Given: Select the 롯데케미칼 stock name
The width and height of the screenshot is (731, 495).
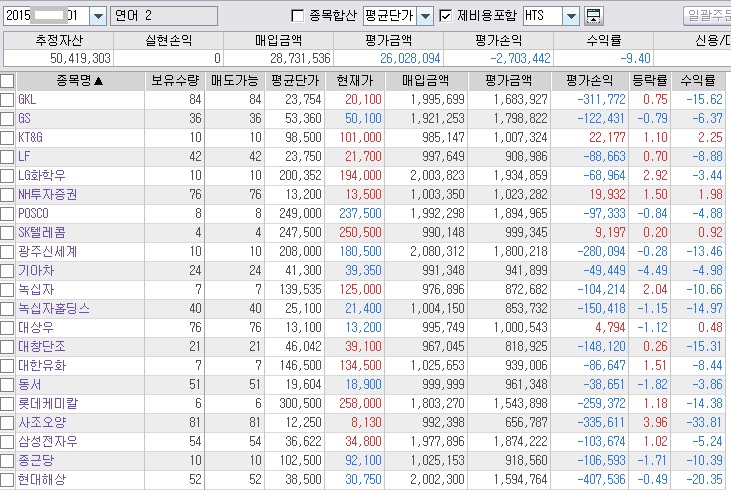Looking at the screenshot, I should pos(48,404).
